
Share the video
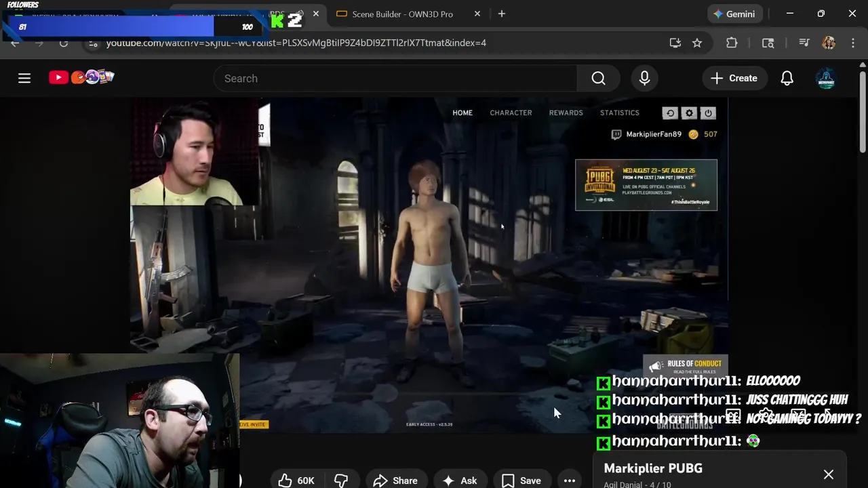coord(395,480)
